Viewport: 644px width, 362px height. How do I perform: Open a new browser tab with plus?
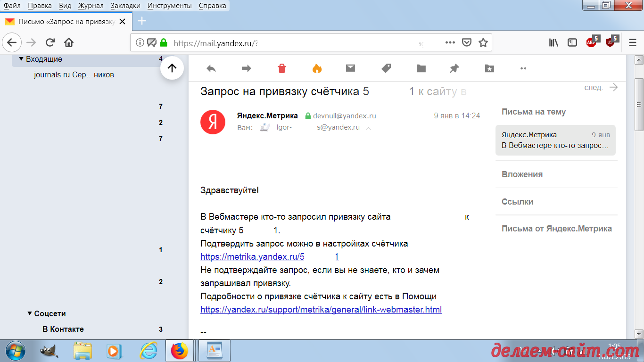coord(141,21)
